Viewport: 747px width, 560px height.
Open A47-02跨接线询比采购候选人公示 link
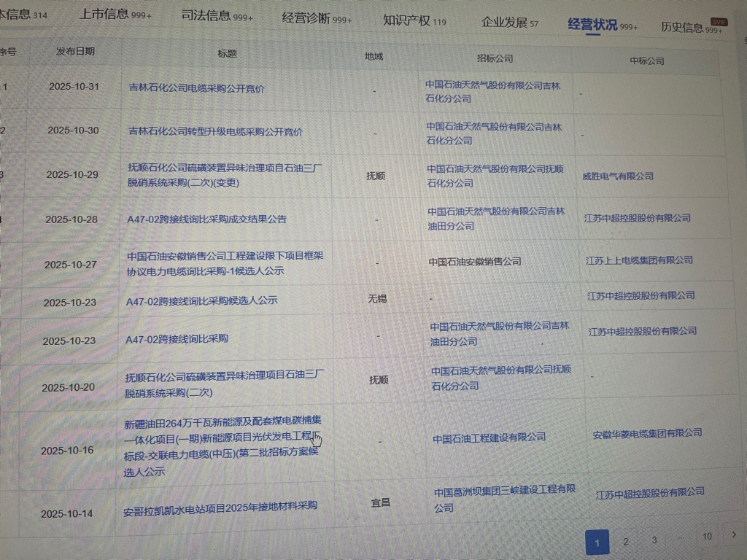click(201, 300)
